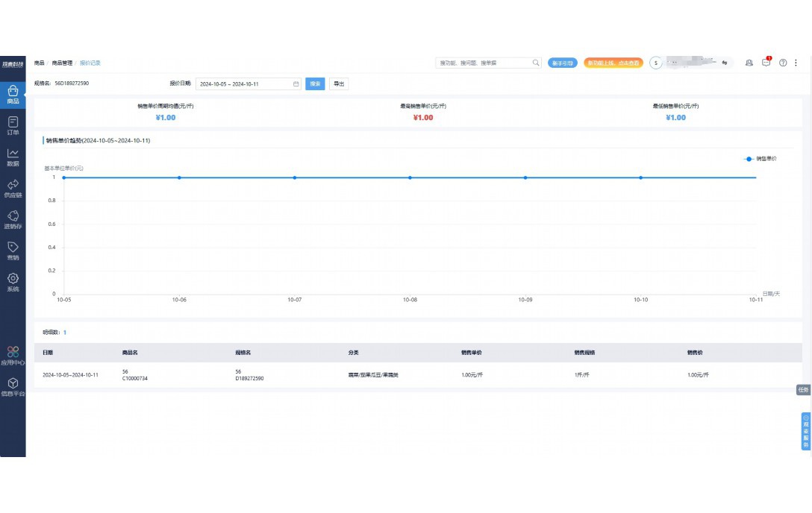The width and height of the screenshot is (812, 513).
Task: Open the 数据 (Data) sidebar section
Action: 13,157
